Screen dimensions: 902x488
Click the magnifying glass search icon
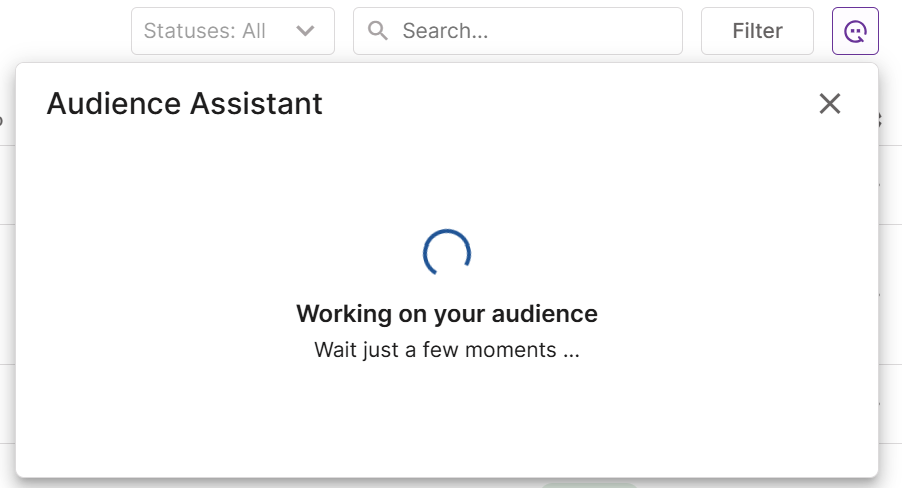pyautogui.click(x=377, y=31)
